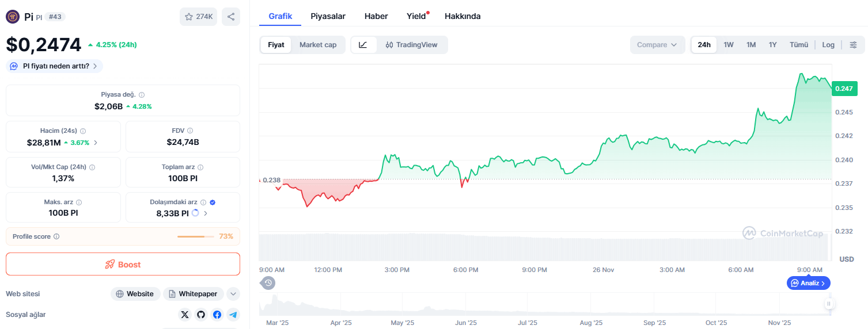Open Pi's GitHub social link

(x=200, y=315)
